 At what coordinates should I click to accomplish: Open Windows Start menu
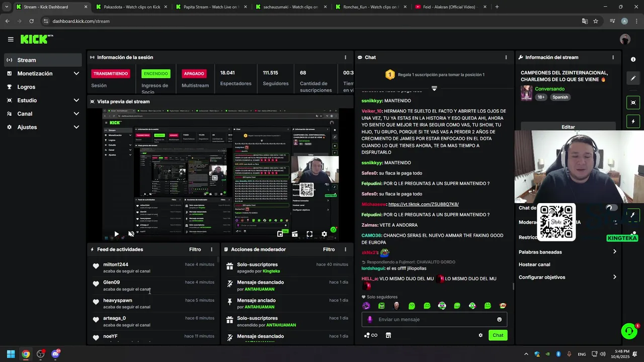click(11, 354)
